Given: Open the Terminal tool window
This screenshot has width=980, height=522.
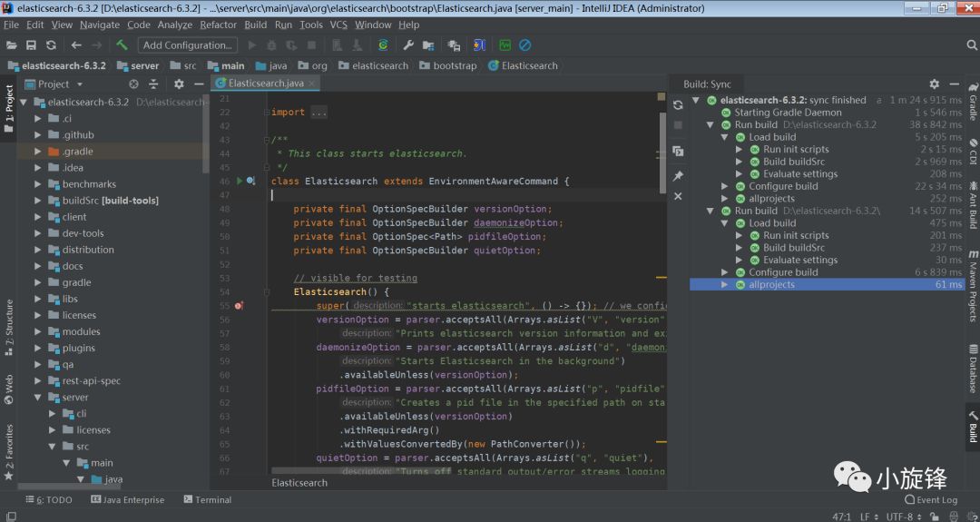Looking at the screenshot, I should [207, 499].
